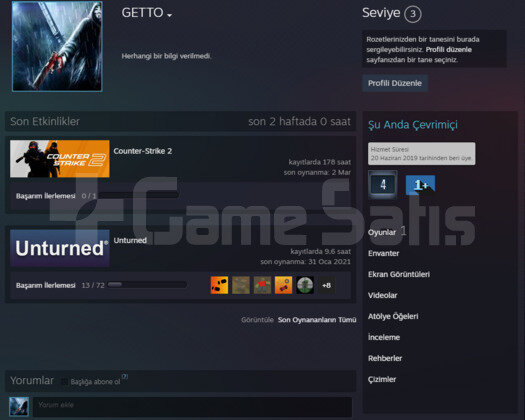This screenshot has width=525, height=420.
Task: Open the Envanter inventory link
Action: click(383, 253)
